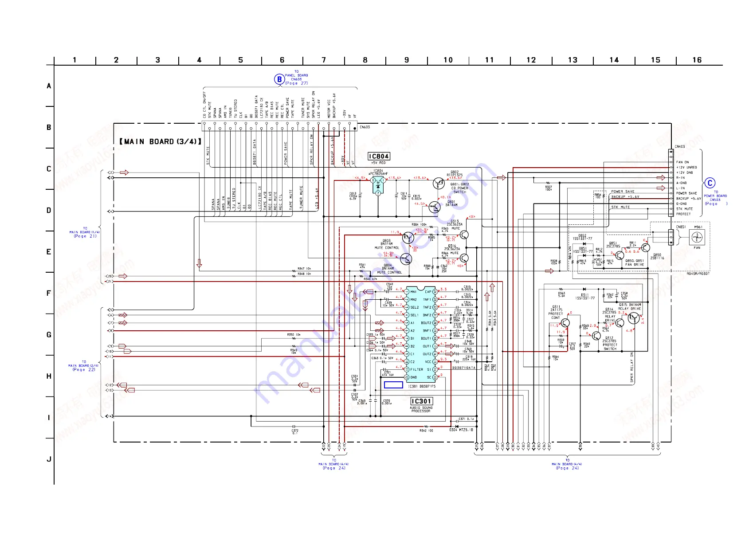Open the TO PANEL BOARD CN603 Page 27 reference
Image resolution: width=745 pixels, height=560 pixels.
point(296,78)
